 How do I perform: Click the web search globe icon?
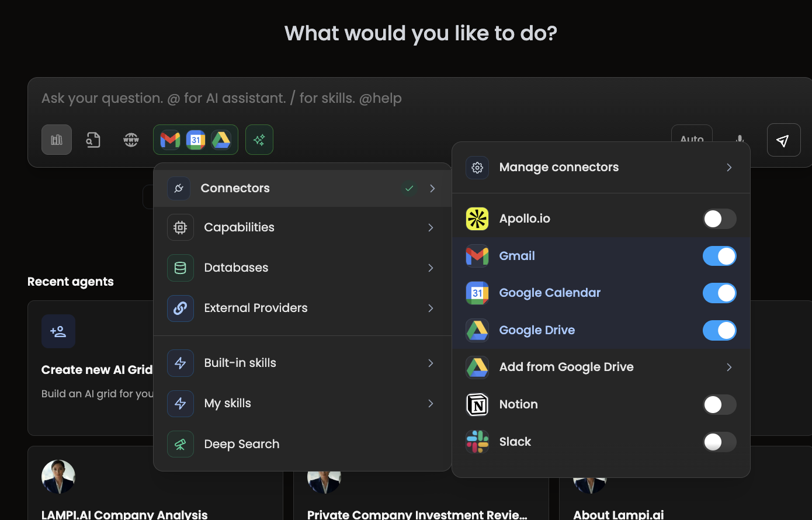131,140
